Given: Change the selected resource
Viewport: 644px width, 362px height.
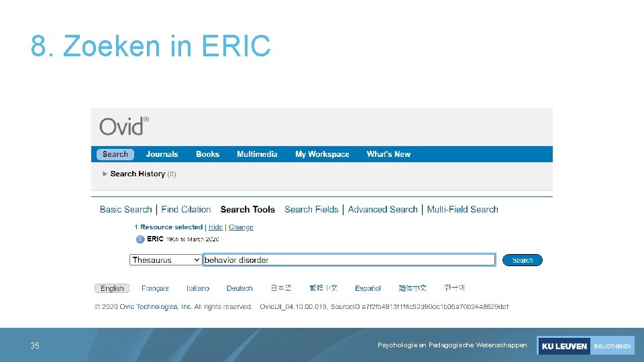Looking at the screenshot, I should coord(241,227).
